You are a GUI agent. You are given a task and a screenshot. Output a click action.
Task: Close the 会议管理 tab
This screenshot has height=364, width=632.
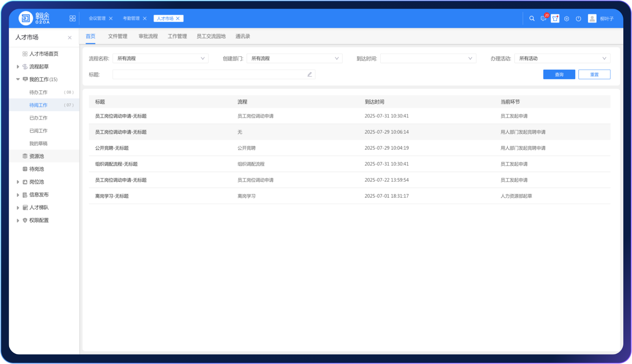point(111,19)
